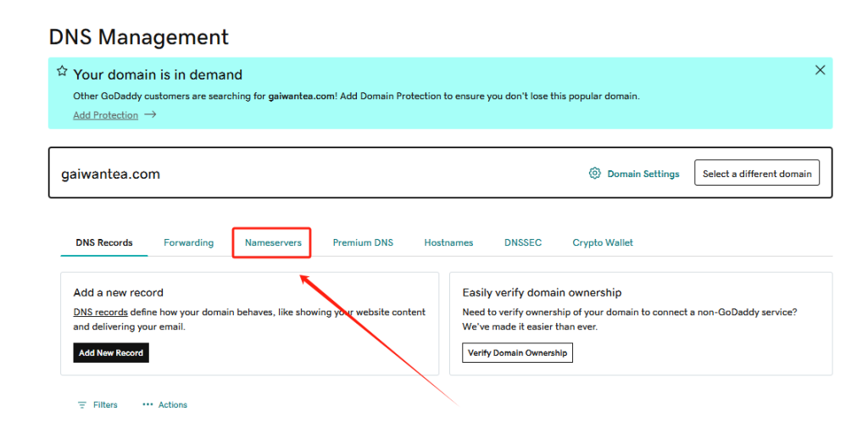Open the Add Protection link
Viewport: 868px width, 439px height.
(x=105, y=115)
